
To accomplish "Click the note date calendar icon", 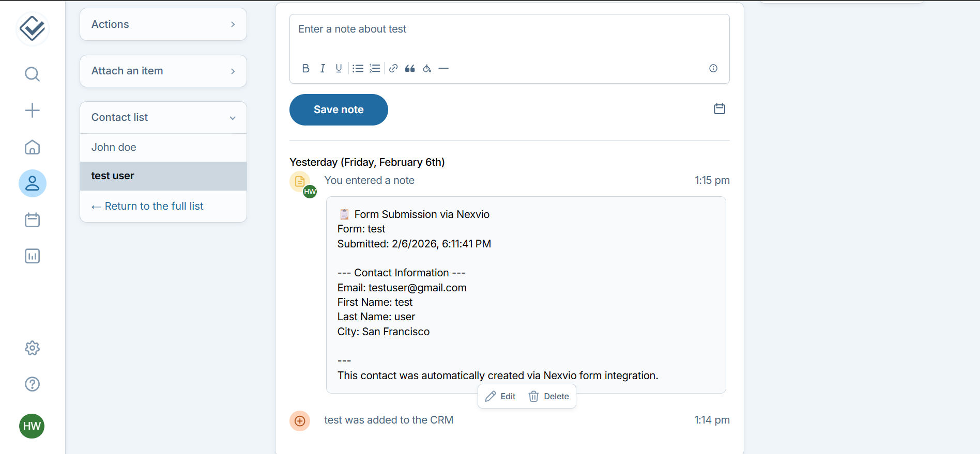I will [719, 109].
